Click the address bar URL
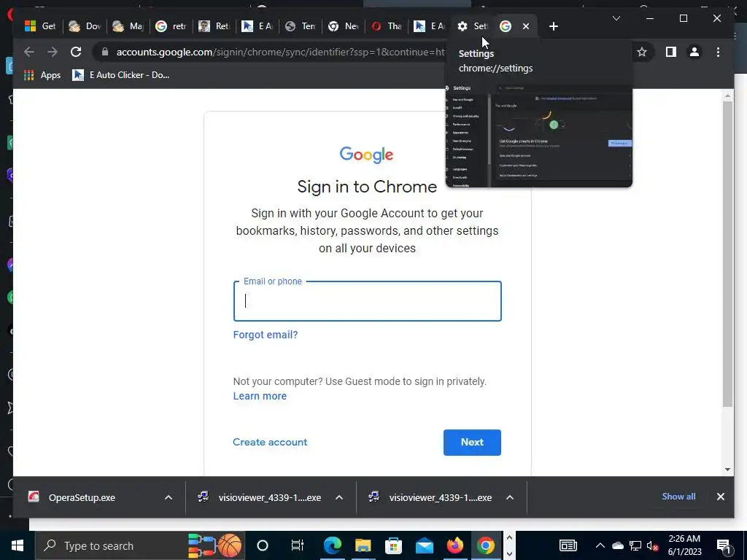This screenshot has height=560, width=747. click(x=280, y=52)
